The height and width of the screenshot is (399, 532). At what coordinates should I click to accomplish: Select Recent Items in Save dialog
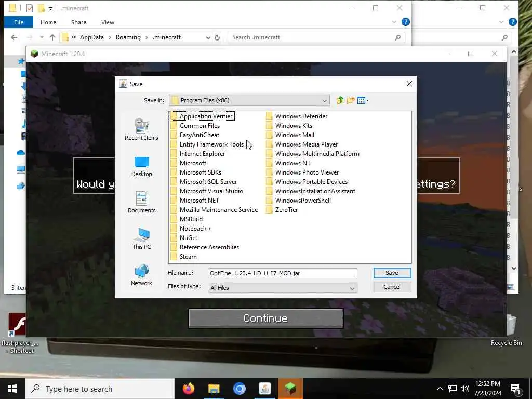tap(141, 129)
